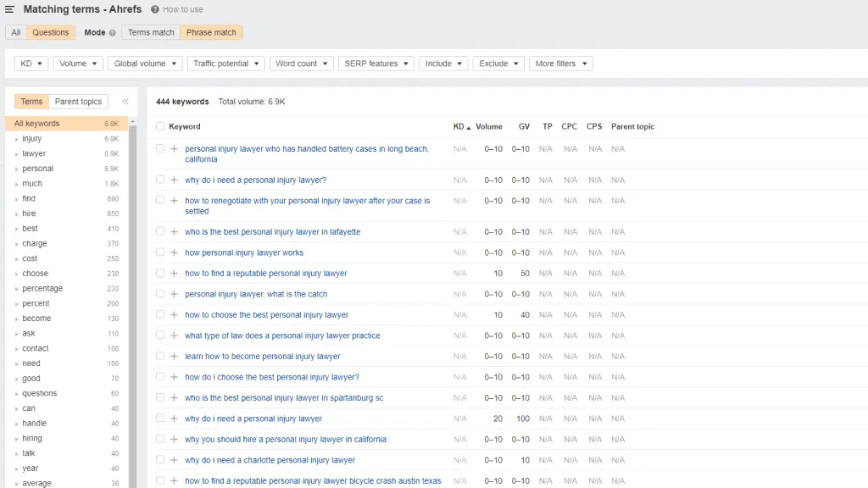Open the Volume filter dropdown

point(78,64)
